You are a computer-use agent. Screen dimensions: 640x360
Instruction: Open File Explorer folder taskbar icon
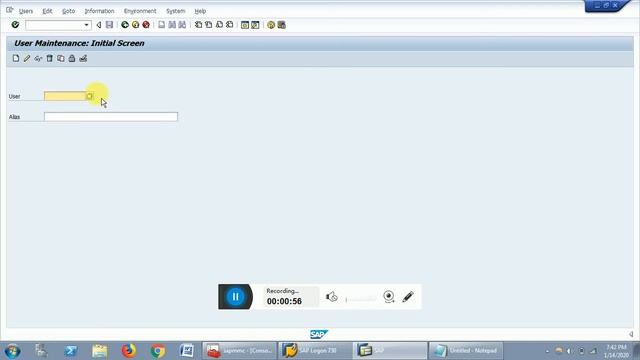[x=100, y=351]
